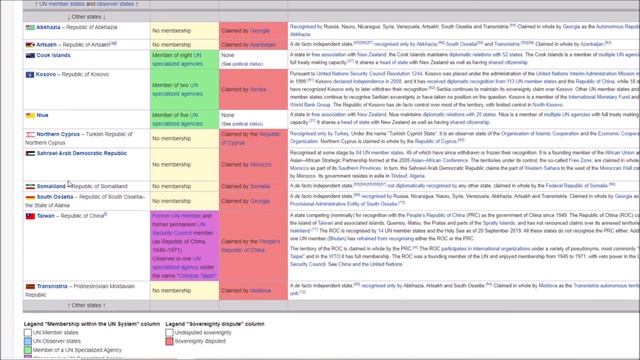Click the UN Observer states blue legend swatch
The width and height of the screenshot is (640, 360).
click(x=28, y=341)
